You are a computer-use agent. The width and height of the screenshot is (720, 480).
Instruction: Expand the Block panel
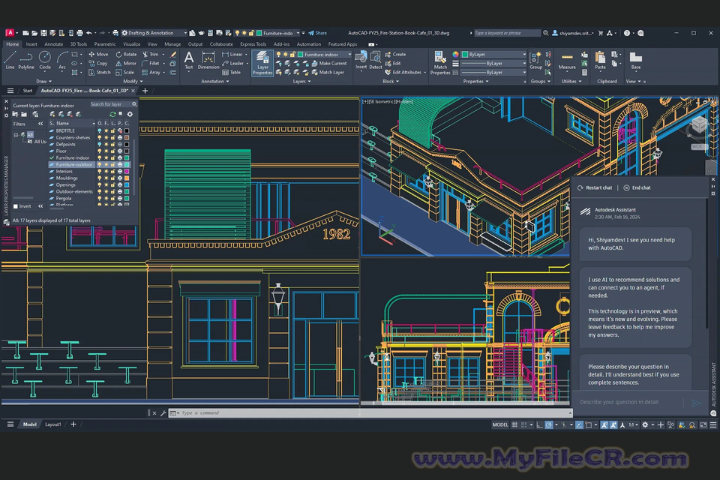tap(391, 81)
